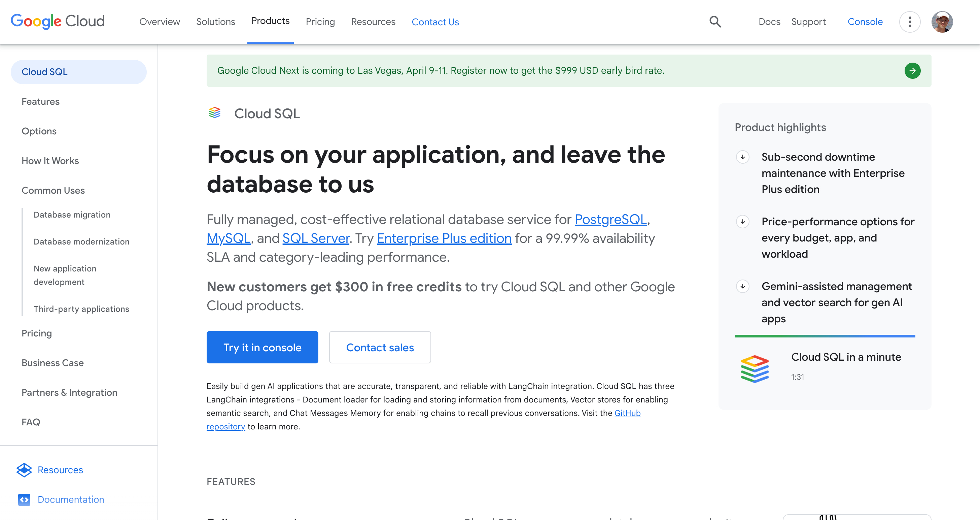The height and width of the screenshot is (520, 980).
Task: Click Contact Us in the top bar
Action: pos(435,22)
